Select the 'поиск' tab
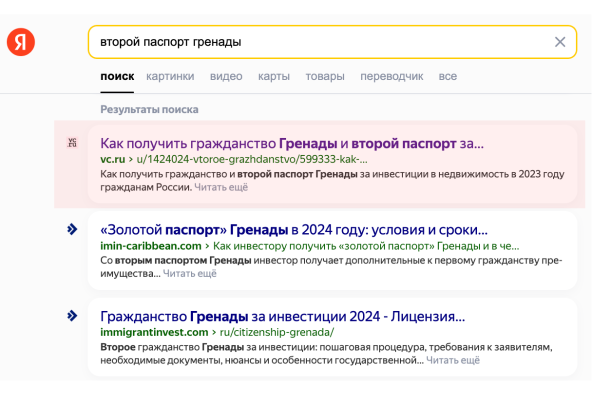The width and height of the screenshot is (600, 400). pos(117,76)
